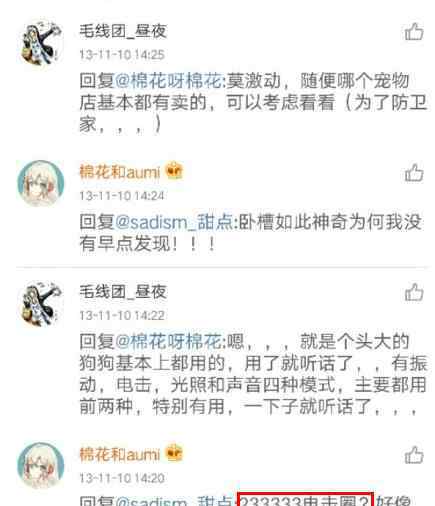The height and width of the screenshot is (506, 435).
Task: Like the 14:20 comment by 棉花和aumi
Action: pos(414,455)
